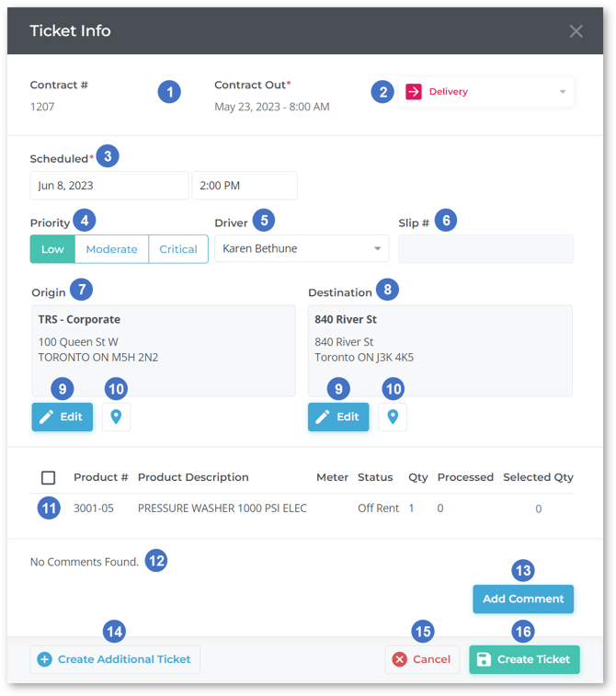Click the Add Comment button
Image resolution: width=616 pixels, height=696 pixels.
click(523, 599)
